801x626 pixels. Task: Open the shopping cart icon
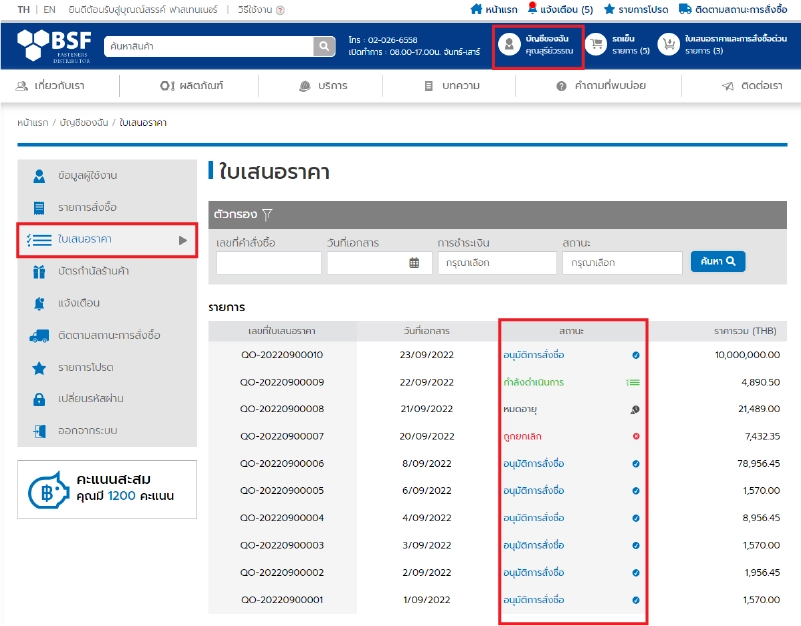[596, 45]
